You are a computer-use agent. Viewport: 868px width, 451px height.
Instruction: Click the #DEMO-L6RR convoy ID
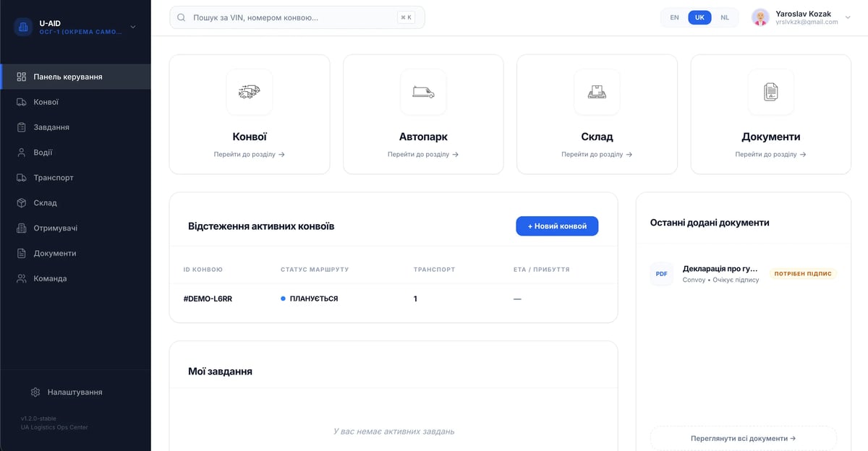coord(208,298)
